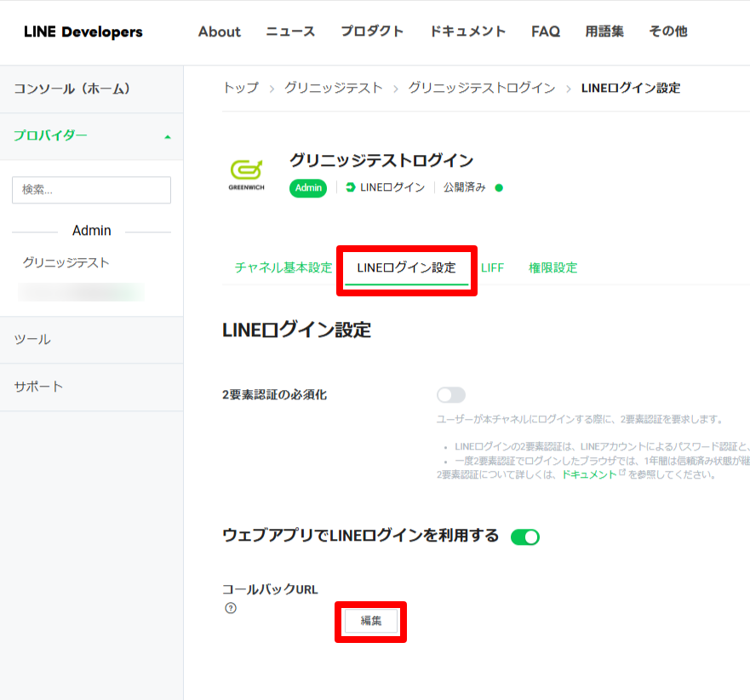Switch to the LIFF tab
Screen dimensions: 750x700
tap(492, 268)
